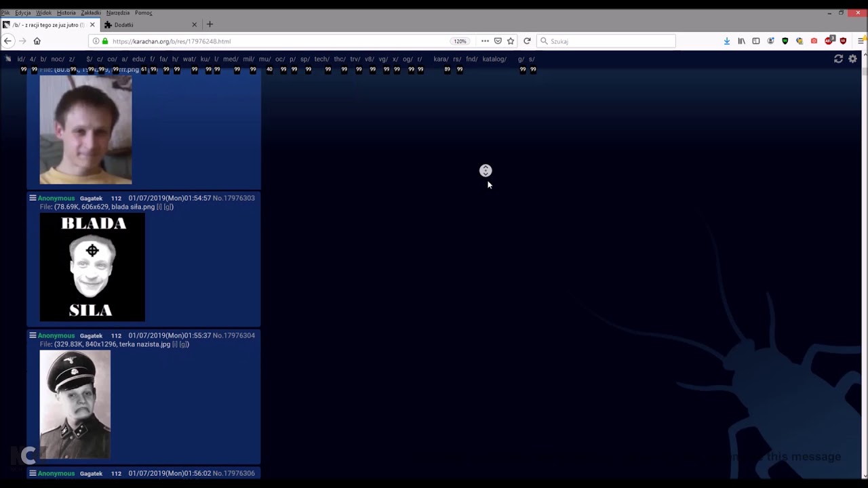Open the wat/ board link
Image resolution: width=868 pixels, height=488 pixels.
(x=189, y=59)
